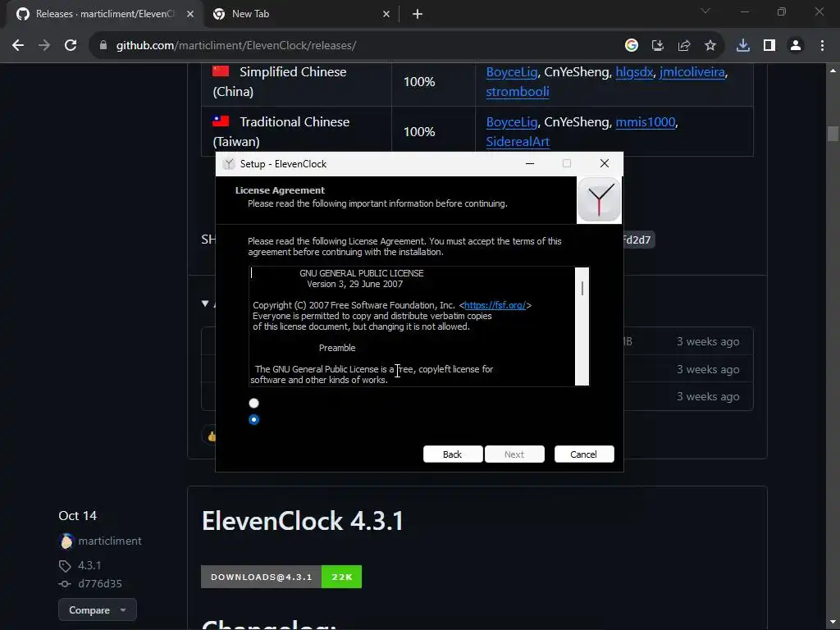Image resolution: width=840 pixels, height=630 pixels.
Task: Open the Chrome three-dot menu
Action: pyautogui.click(x=822, y=46)
